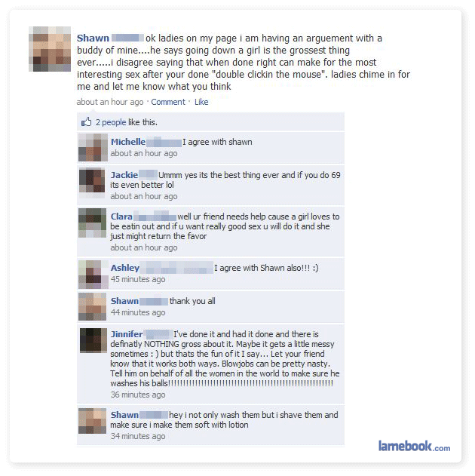
Task: Click the thumbs-up like icon
Action: [x=86, y=122]
